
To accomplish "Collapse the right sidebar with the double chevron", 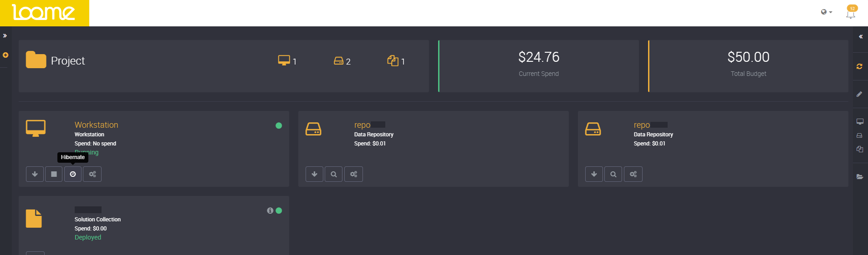I will tap(861, 37).
